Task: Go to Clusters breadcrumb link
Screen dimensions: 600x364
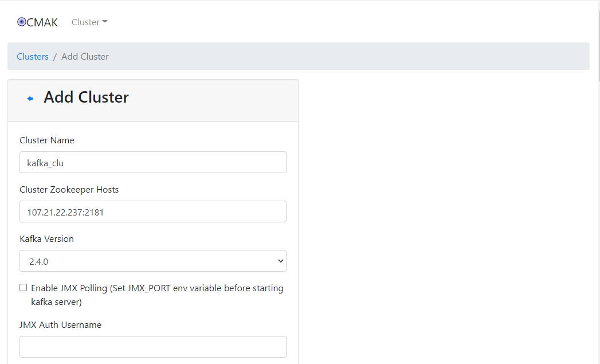Action: [33, 56]
